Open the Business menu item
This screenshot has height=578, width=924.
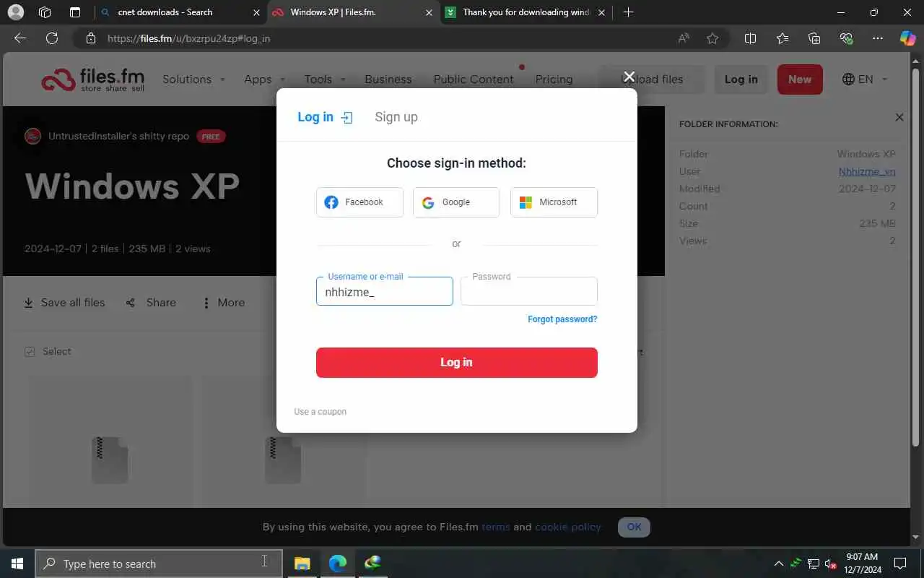388,79
